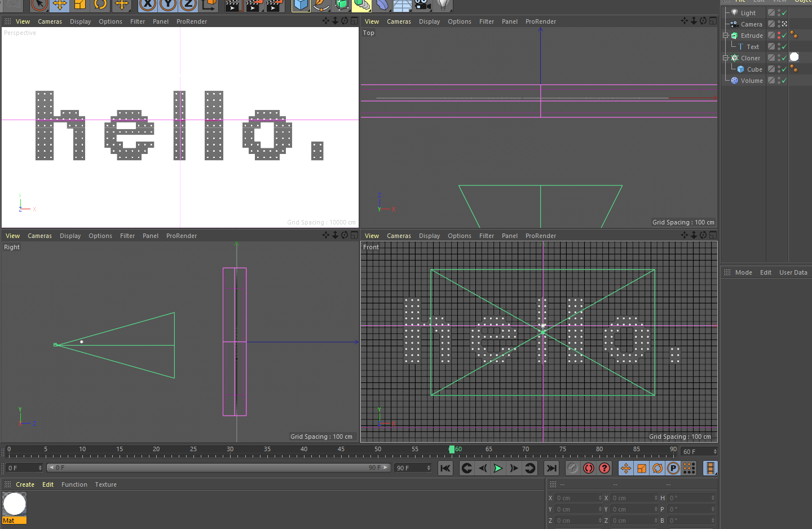Open the Cameras menu in Perspective view
The width and height of the screenshot is (812, 529).
50,21
